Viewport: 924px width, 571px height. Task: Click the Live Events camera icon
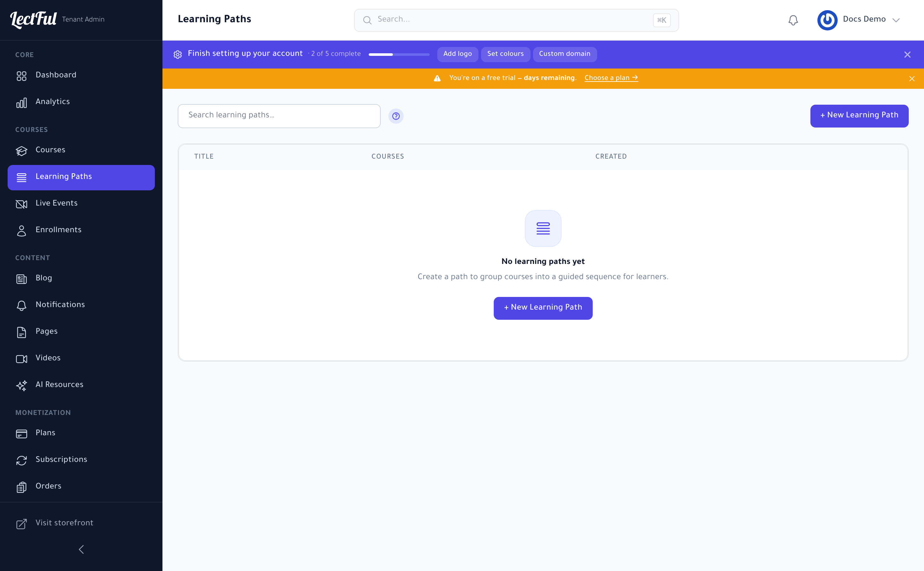22,204
